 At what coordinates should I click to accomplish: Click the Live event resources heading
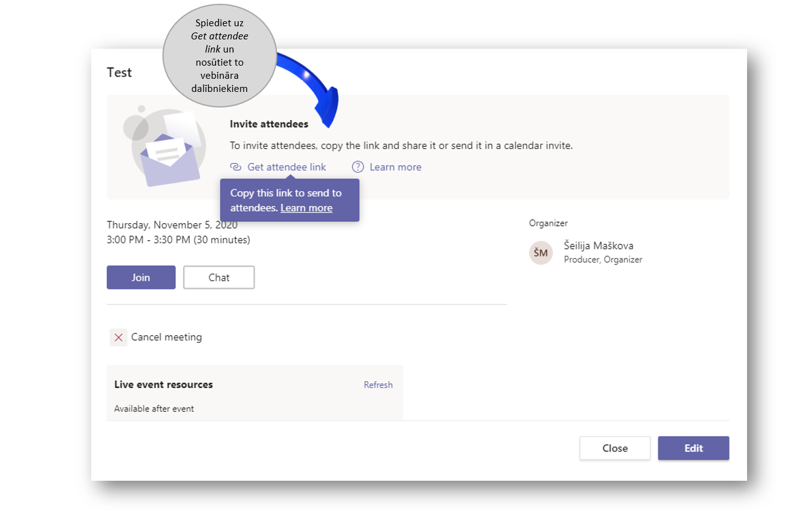[x=164, y=385]
